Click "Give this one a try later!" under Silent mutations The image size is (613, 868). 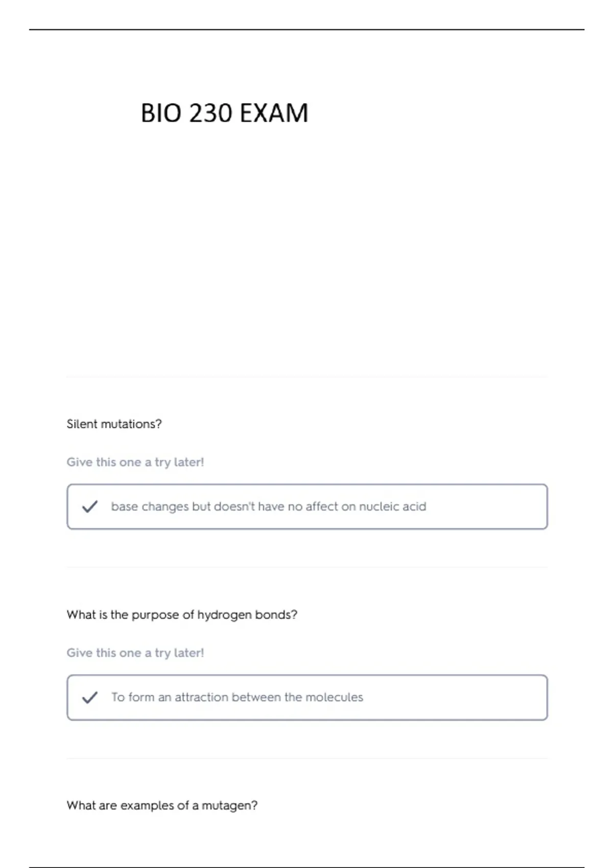[x=135, y=462]
